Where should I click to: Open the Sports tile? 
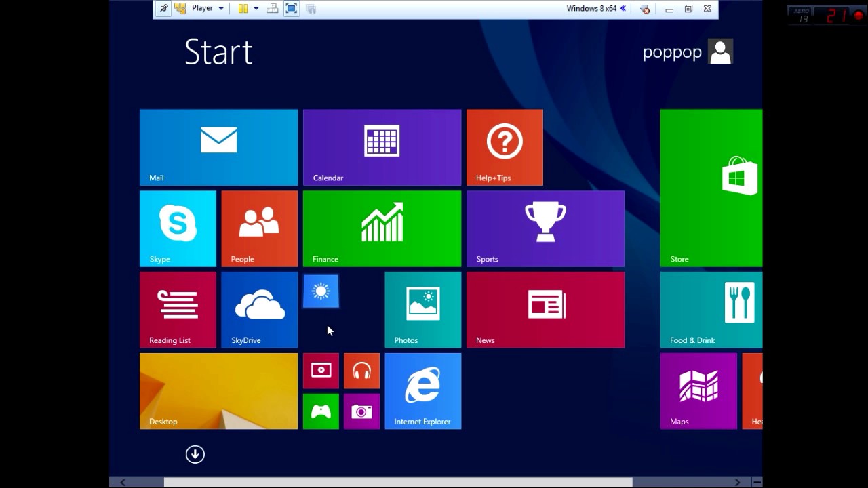[x=545, y=228]
